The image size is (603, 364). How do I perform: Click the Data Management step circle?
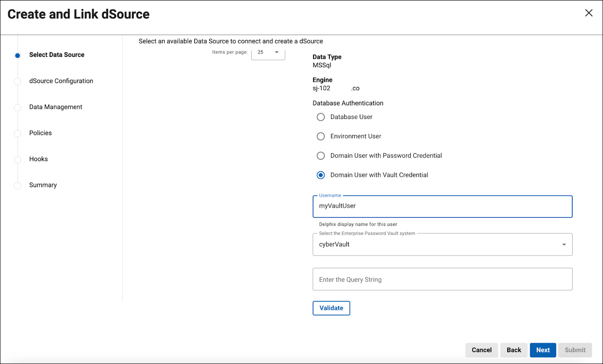point(18,108)
